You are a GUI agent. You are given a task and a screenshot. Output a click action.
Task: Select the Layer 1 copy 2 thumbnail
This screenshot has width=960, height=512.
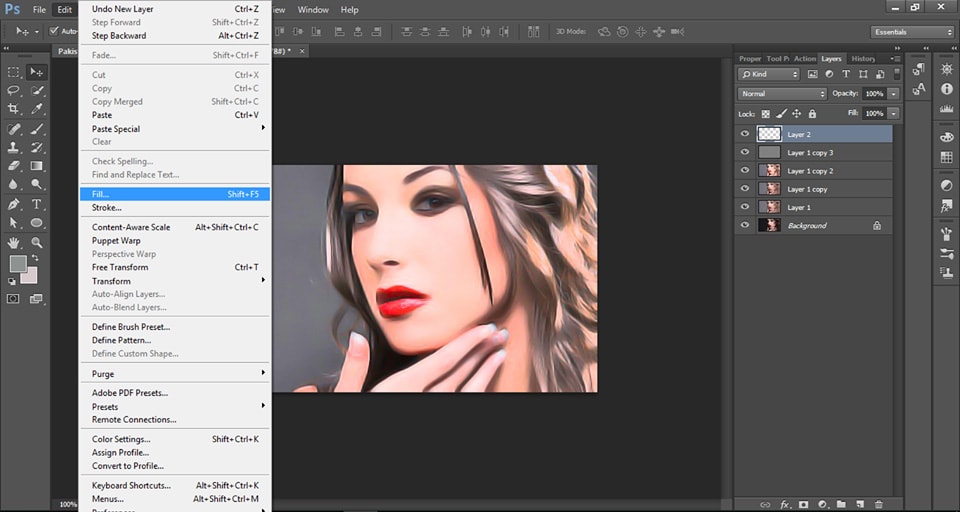click(769, 171)
